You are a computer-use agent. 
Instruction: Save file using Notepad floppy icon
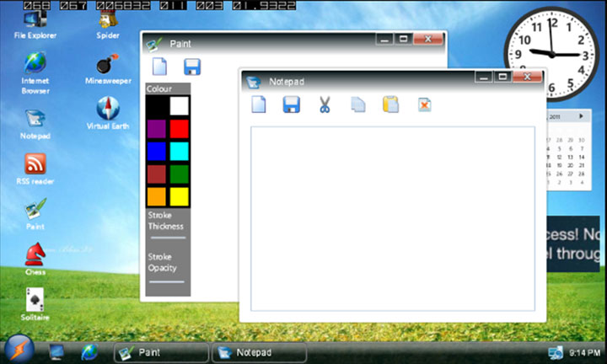coord(292,104)
